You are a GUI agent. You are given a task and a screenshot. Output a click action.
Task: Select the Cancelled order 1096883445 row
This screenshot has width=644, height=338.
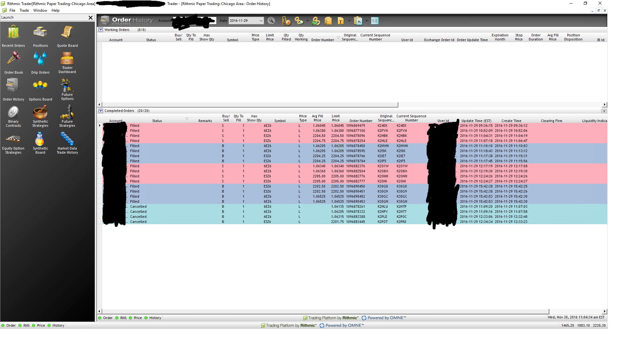[354, 222]
